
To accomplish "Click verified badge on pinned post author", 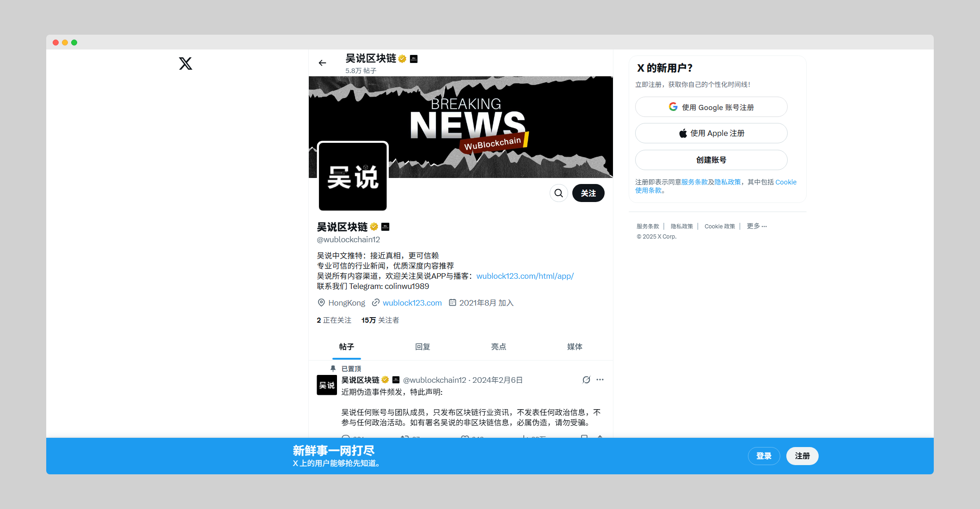I will (385, 380).
